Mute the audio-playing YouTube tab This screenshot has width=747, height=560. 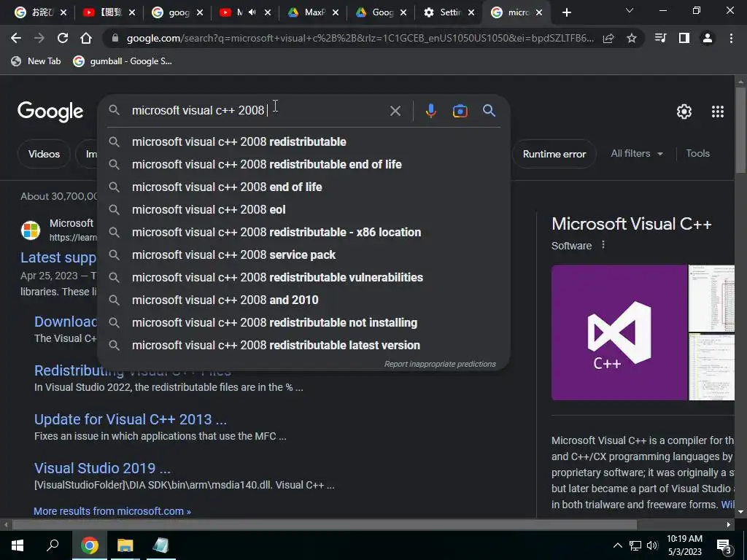click(252, 12)
